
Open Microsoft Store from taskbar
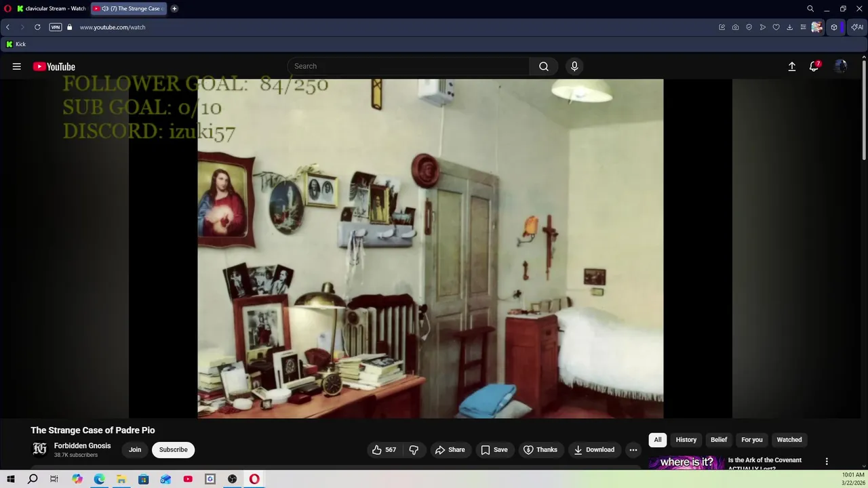tap(144, 479)
